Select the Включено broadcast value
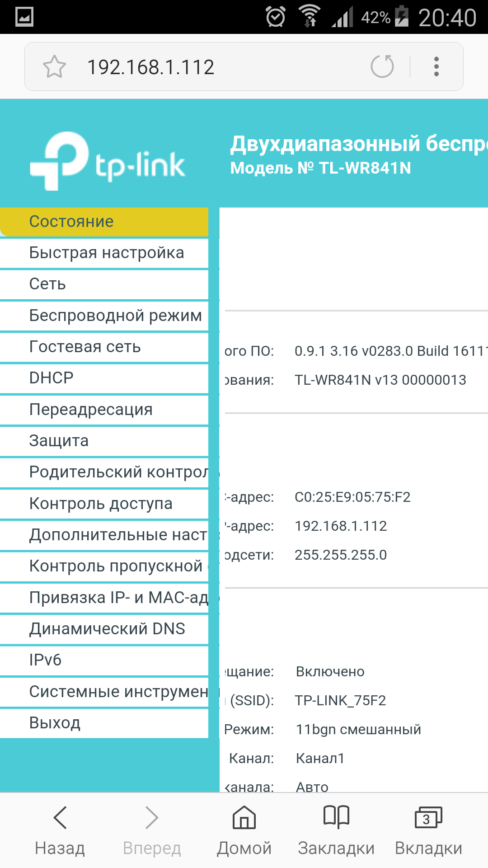 tap(330, 671)
